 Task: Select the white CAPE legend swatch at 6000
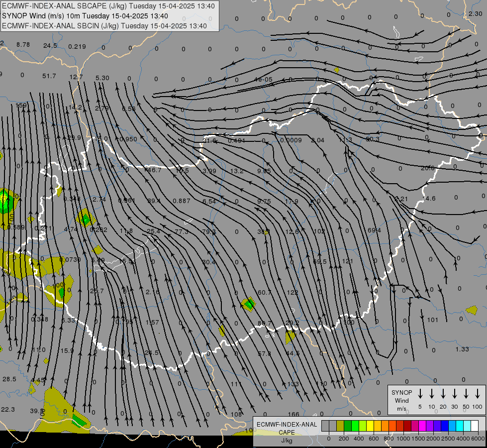474,426
